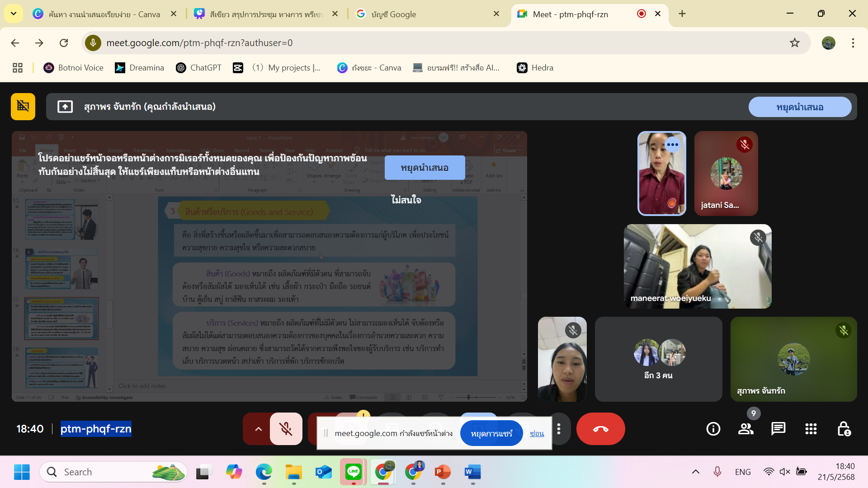Open the Windows Start menu
The width and height of the screenshot is (868, 488).
point(22,472)
